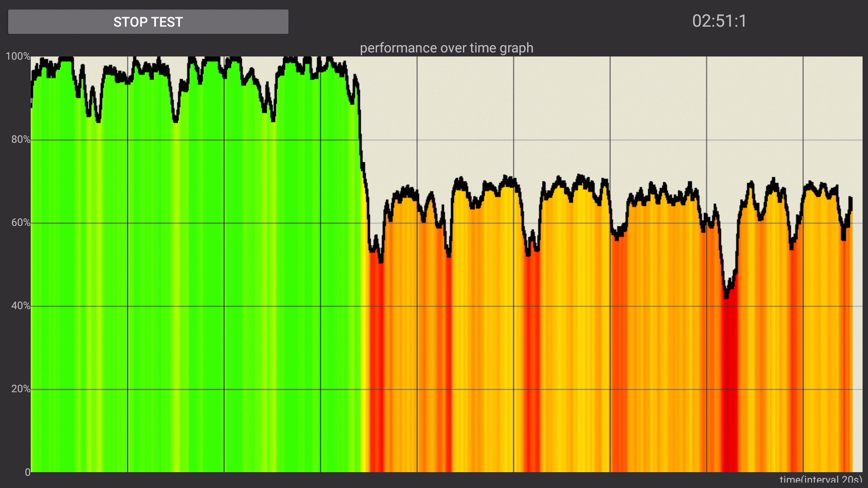Select the 80% axis label
The width and height of the screenshot is (868, 488).
point(20,140)
